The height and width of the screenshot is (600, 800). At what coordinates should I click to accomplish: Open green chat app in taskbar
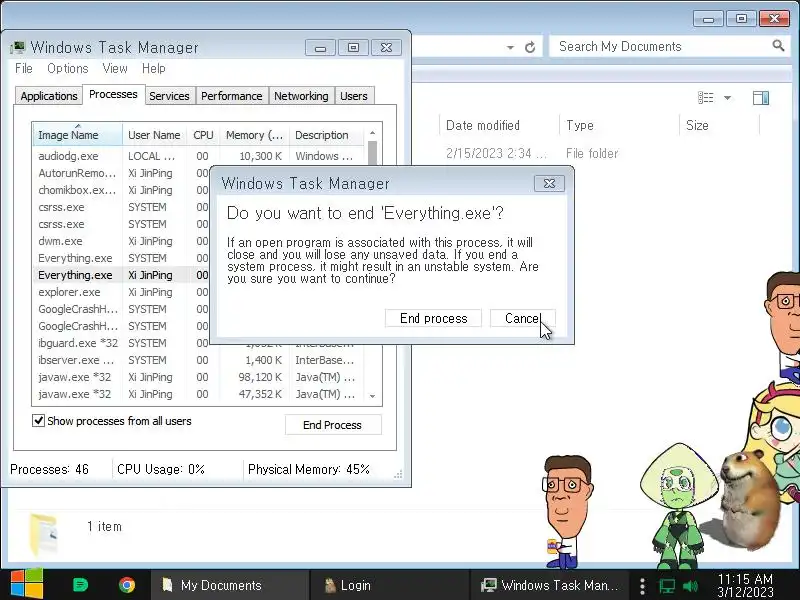[81, 585]
